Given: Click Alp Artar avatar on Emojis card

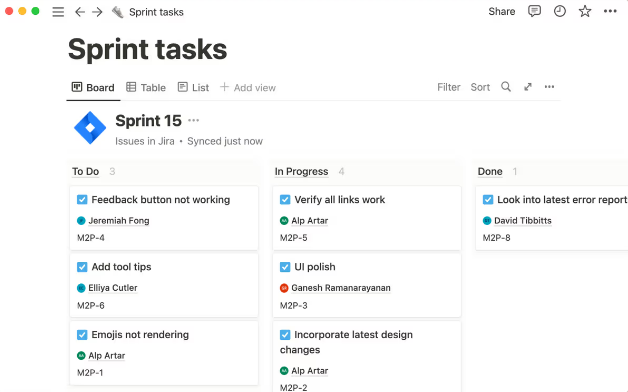Looking at the screenshot, I should tap(81, 356).
